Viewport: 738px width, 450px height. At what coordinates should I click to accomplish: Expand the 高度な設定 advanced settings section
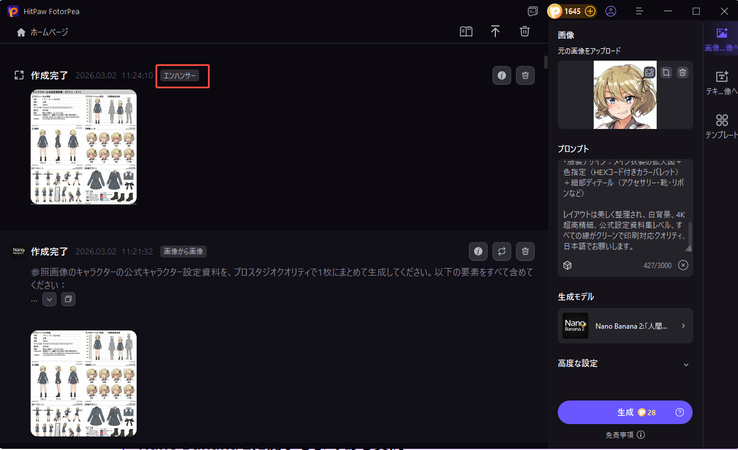(x=625, y=363)
